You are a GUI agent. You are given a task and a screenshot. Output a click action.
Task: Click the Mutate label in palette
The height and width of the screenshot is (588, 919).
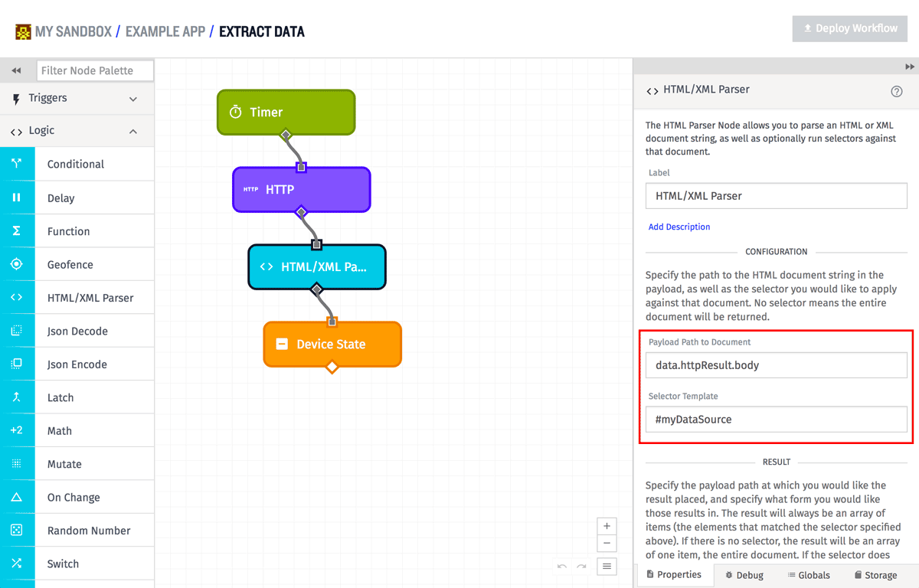point(64,464)
